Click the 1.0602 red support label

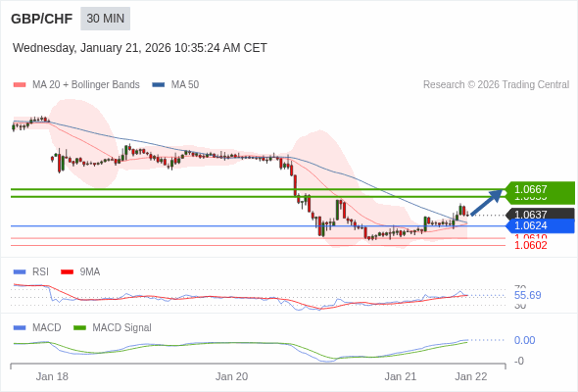pyautogui.click(x=530, y=245)
